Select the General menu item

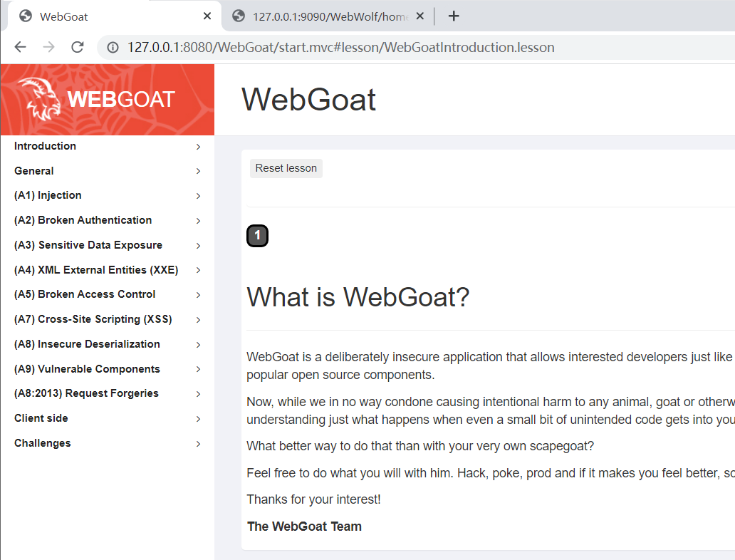coord(33,171)
